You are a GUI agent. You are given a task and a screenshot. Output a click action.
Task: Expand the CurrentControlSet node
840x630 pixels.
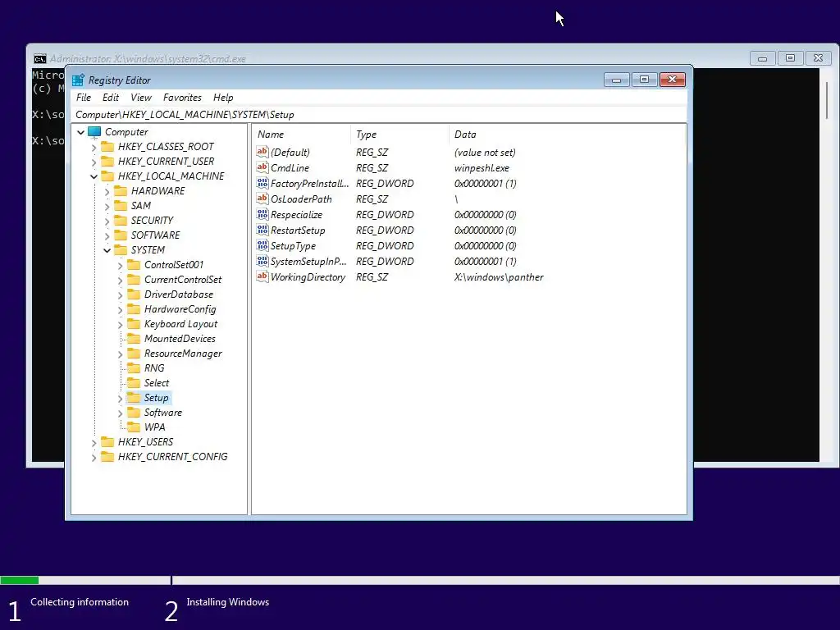[120, 281]
